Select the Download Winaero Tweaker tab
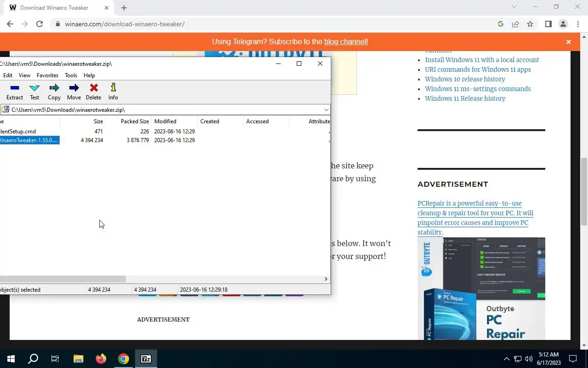588x368 pixels. [58, 8]
